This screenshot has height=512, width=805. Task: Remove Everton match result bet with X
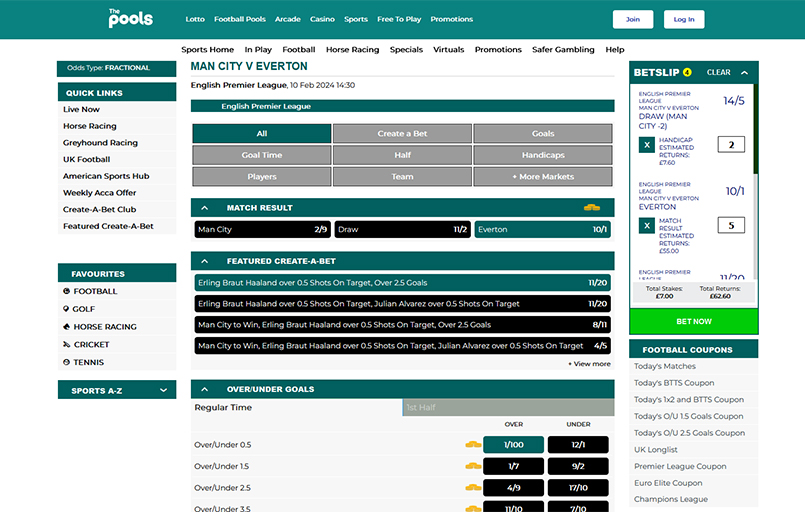[646, 225]
